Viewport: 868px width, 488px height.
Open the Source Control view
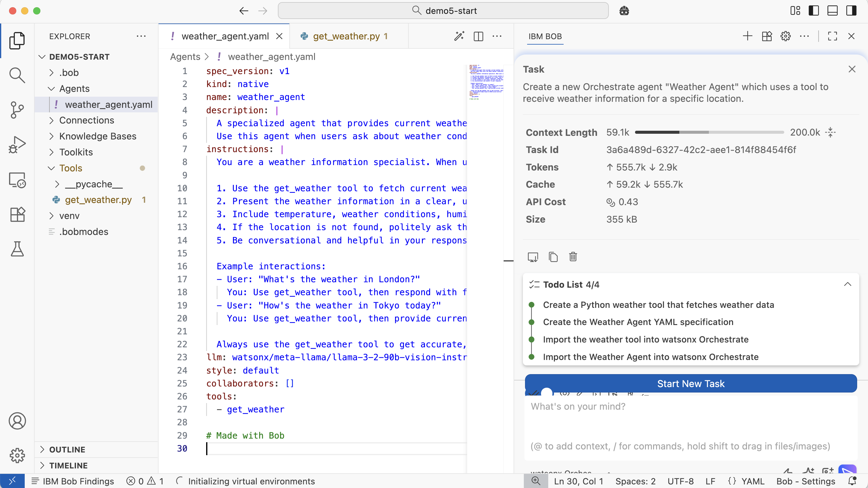[17, 109]
